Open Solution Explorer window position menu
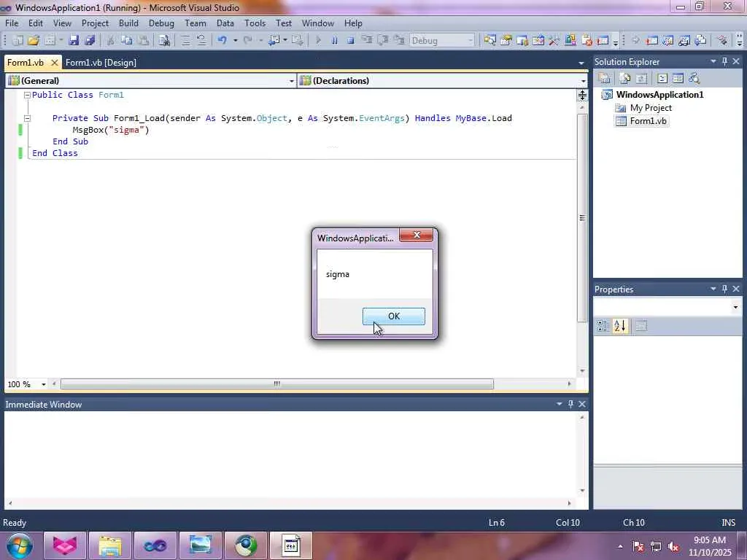This screenshot has width=747, height=560. click(713, 61)
